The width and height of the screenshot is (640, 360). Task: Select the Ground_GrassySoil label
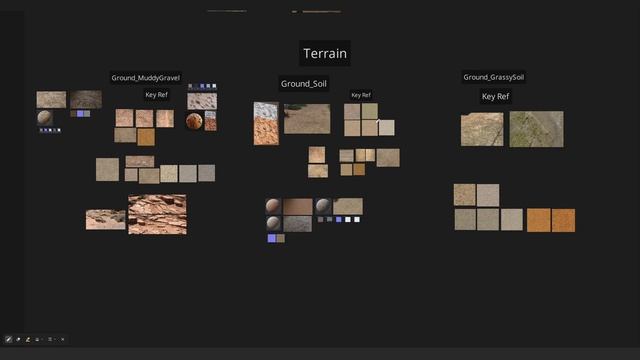point(493,77)
